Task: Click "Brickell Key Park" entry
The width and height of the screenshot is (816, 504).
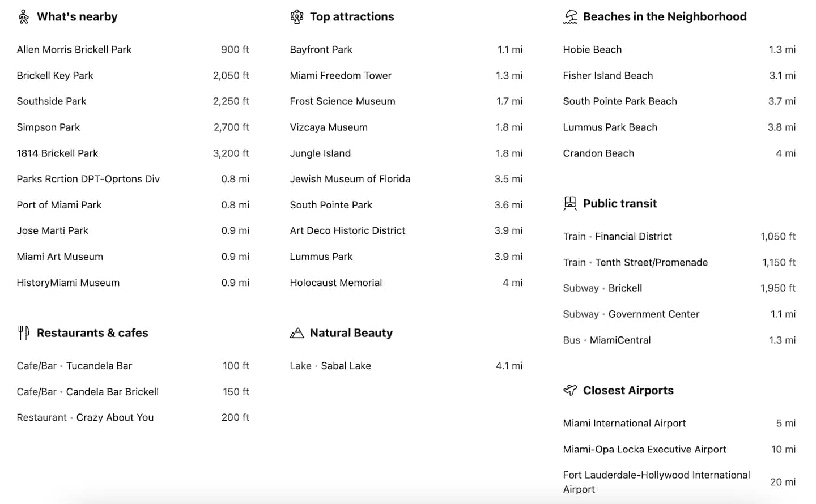Action: [x=55, y=76]
